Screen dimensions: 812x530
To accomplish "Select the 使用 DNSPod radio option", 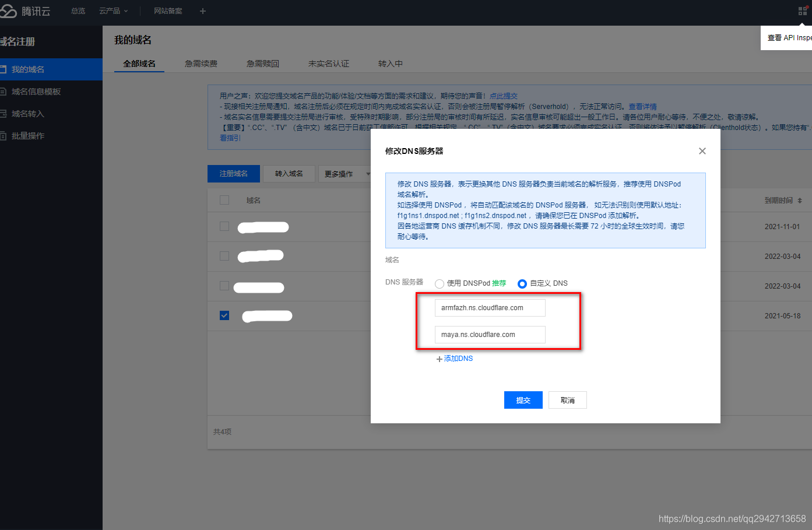I will tap(440, 284).
